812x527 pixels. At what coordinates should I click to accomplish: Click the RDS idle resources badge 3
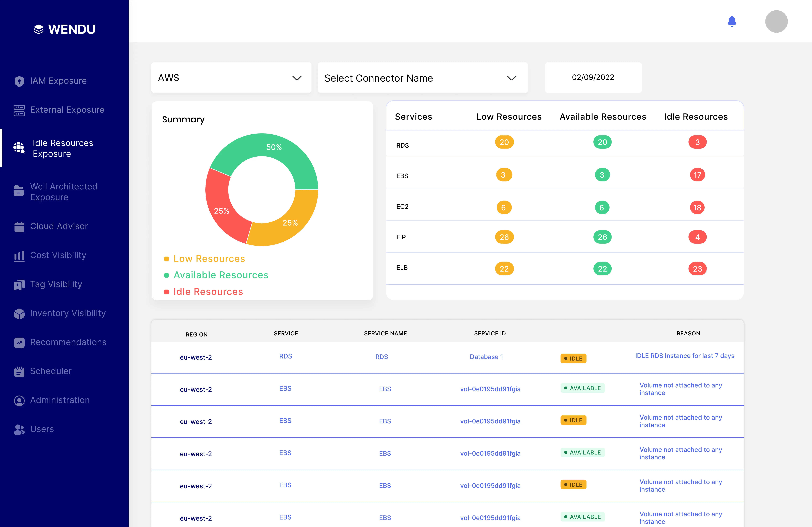pos(697,142)
